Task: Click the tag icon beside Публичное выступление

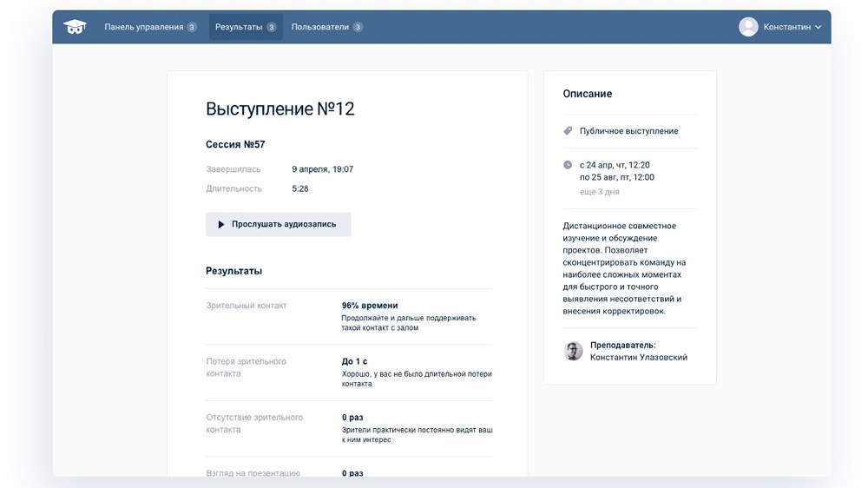Action: pyautogui.click(x=568, y=131)
